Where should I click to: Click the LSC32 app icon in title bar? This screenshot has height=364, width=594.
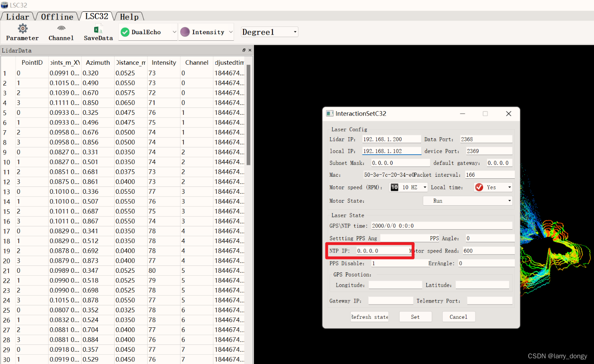click(4, 5)
